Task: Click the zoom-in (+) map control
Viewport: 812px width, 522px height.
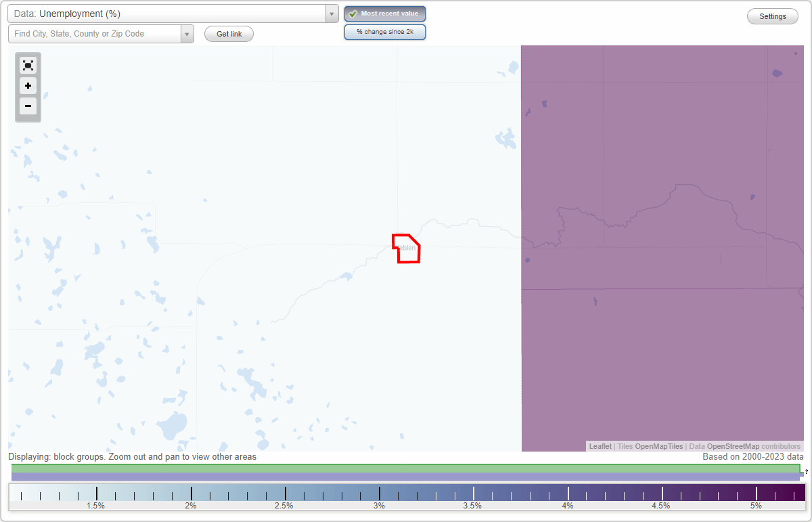Action: click(x=28, y=86)
